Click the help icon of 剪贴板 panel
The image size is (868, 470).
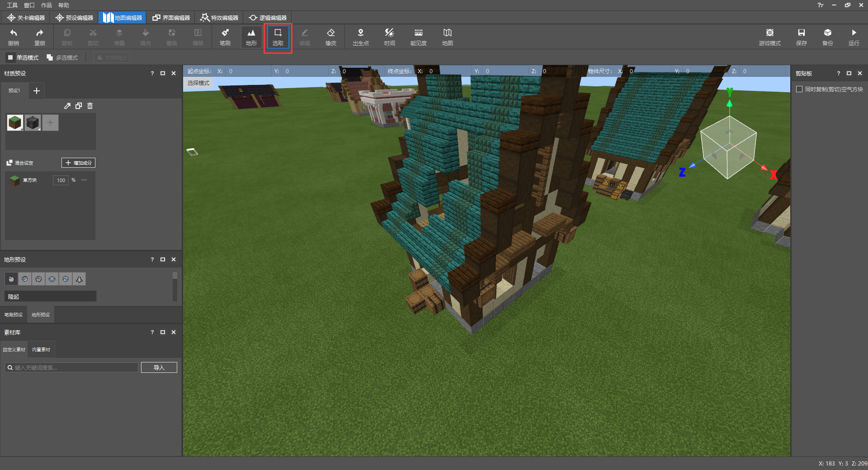pyautogui.click(x=839, y=73)
